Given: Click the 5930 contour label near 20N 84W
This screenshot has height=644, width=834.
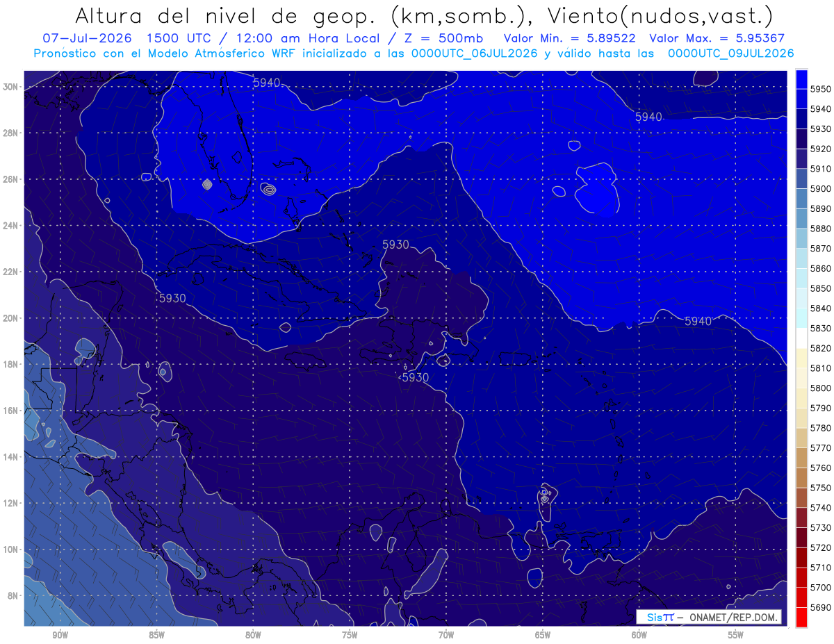Looking at the screenshot, I should point(172,298).
